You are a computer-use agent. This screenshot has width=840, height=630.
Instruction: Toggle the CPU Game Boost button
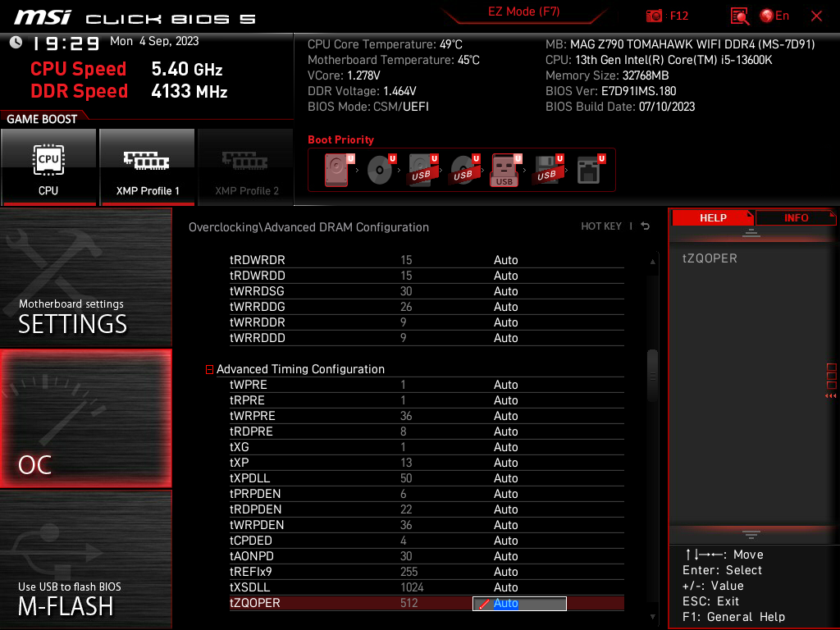[x=48, y=167]
